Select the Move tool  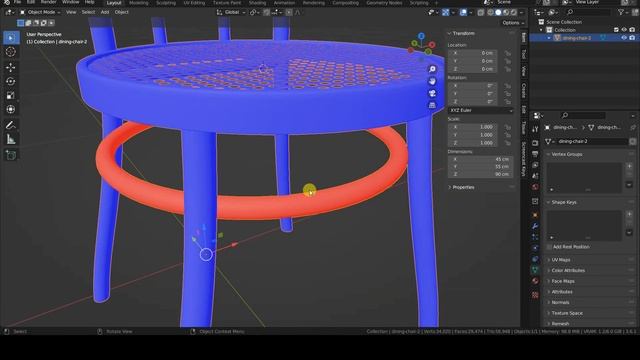[x=11, y=67]
